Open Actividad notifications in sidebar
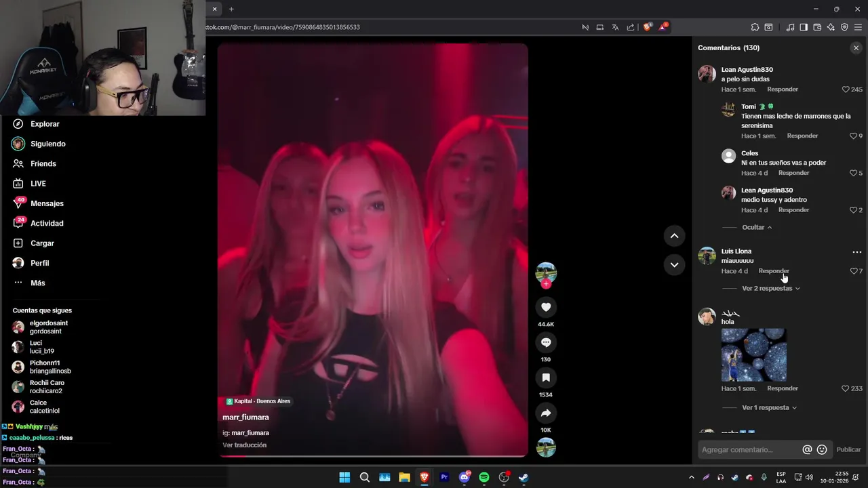868x488 pixels. click(x=47, y=223)
